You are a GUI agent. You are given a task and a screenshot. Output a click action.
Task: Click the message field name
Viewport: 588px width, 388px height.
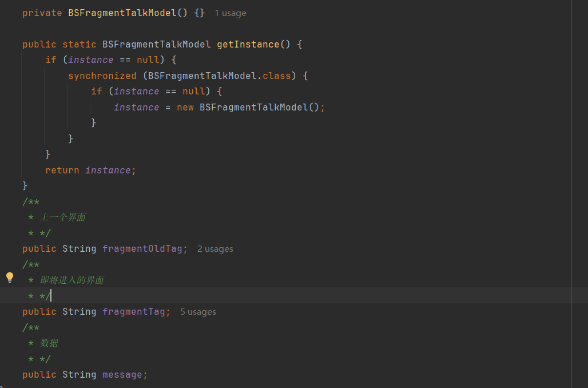pos(122,374)
